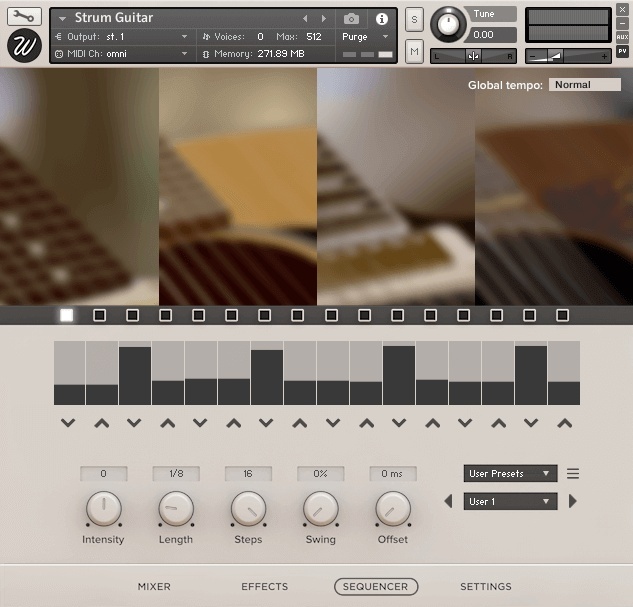Click the Steps value field showing 16

point(248,474)
